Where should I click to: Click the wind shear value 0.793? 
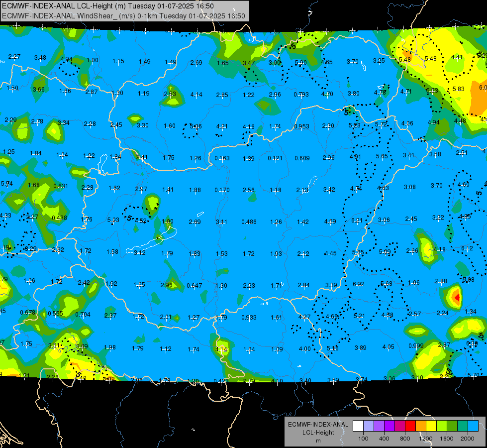click(x=301, y=94)
